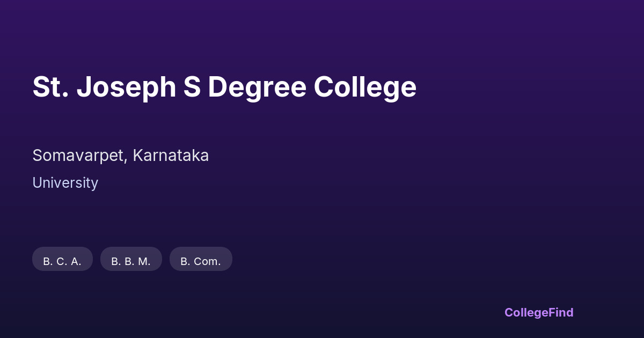This screenshot has width=644, height=338.
Task: Click the word Joseph in the title
Action: tap(126, 87)
